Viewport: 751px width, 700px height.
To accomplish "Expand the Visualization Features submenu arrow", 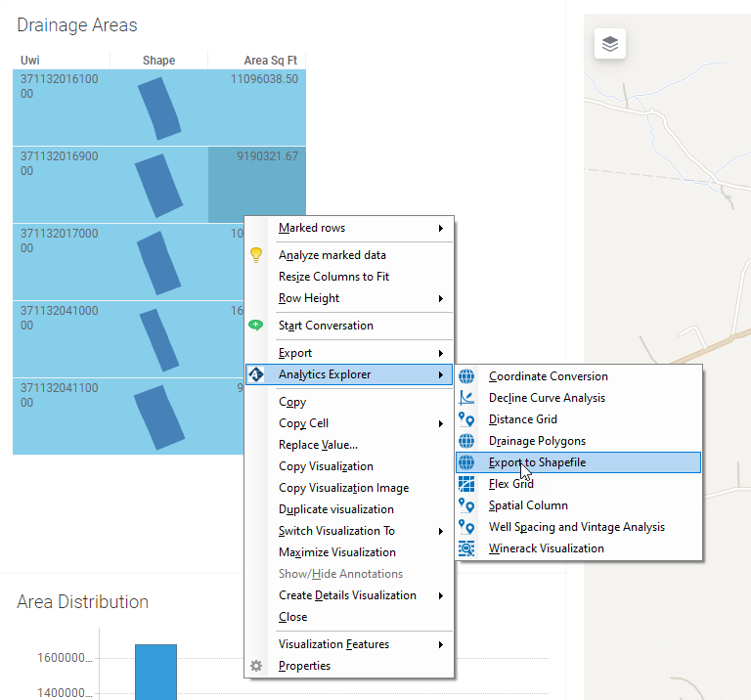I will pos(441,645).
